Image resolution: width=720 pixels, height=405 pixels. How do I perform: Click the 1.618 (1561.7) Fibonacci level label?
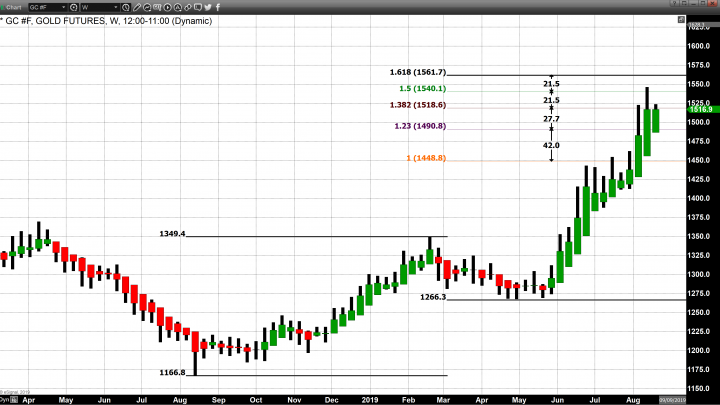point(417,72)
